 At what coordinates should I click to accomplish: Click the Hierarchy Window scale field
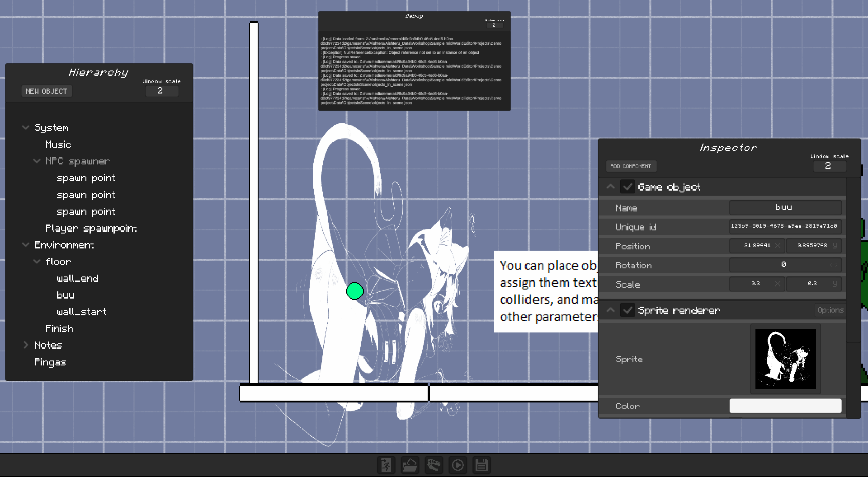[162, 91]
